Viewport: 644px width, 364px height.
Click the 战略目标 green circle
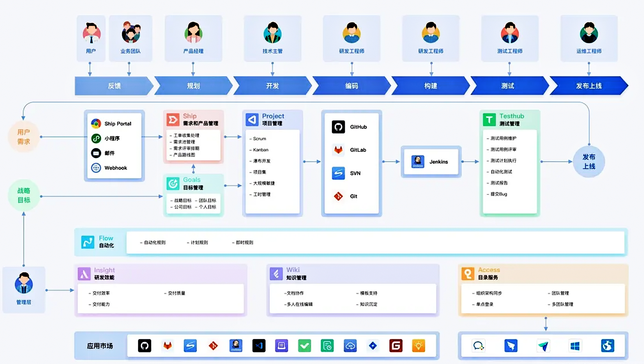pos(24,195)
